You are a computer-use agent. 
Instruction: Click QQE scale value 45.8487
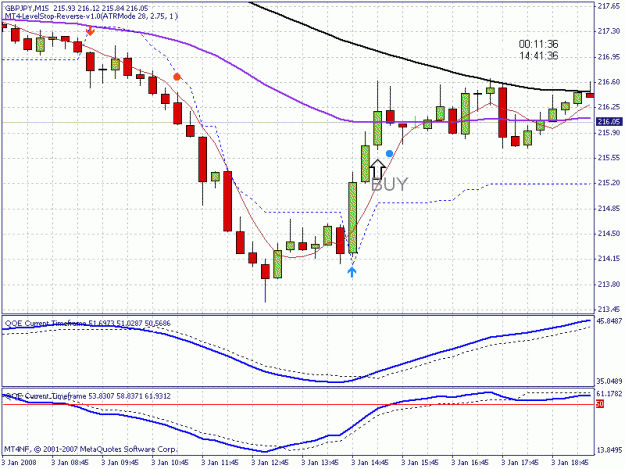(x=609, y=321)
